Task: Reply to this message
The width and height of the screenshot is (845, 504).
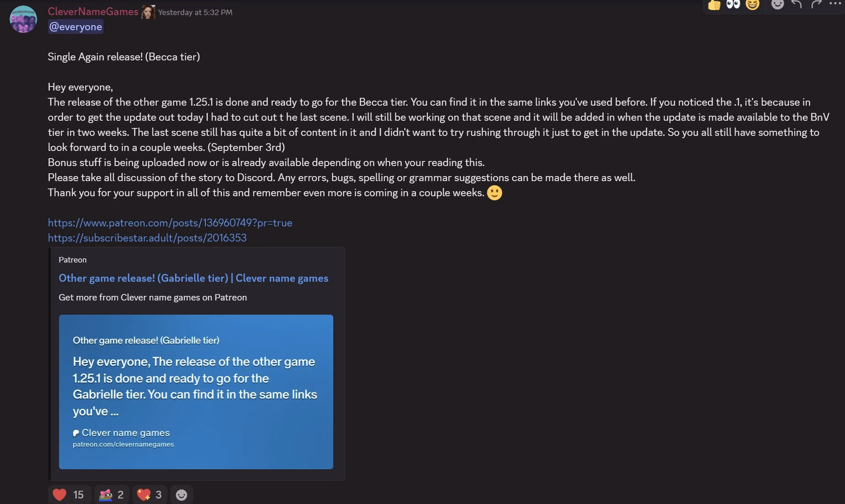Action: click(x=796, y=5)
